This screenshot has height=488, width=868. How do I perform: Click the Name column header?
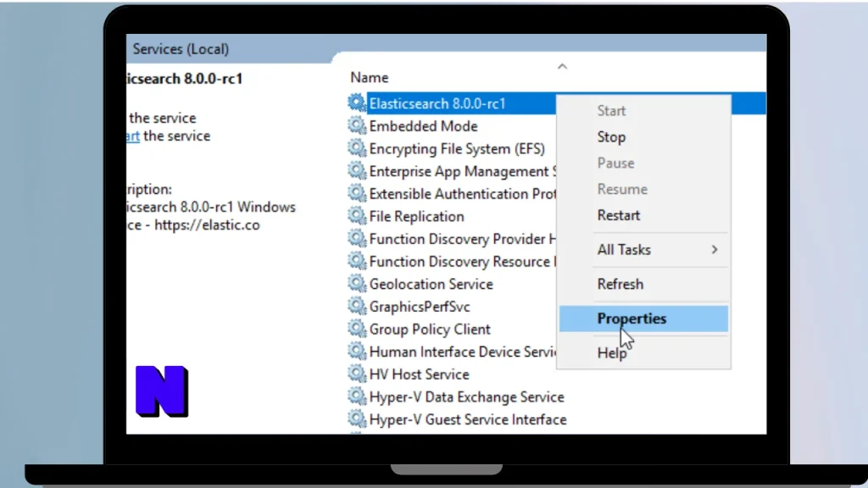click(x=370, y=77)
